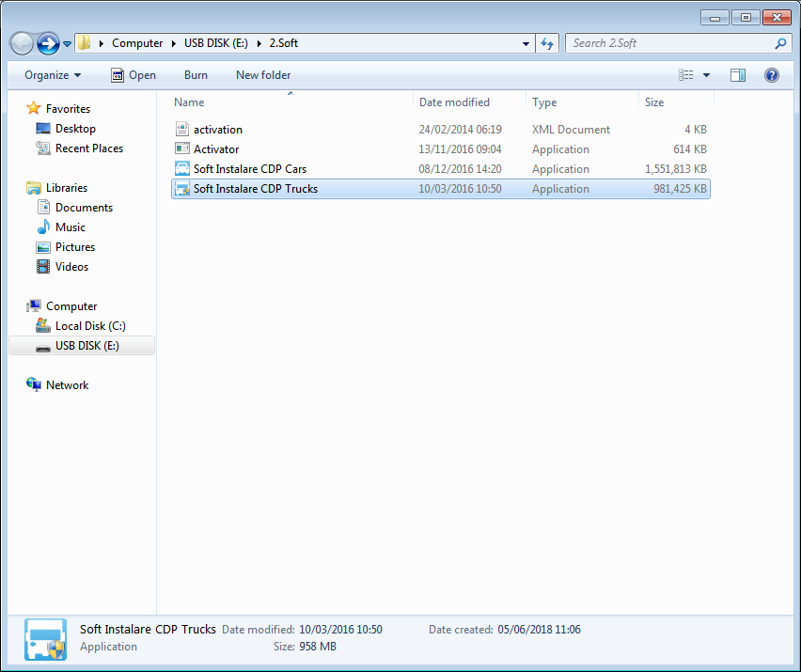Viewport: 801px width, 672px height.
Task: Click the Recent Places icon
Action: click(x=43, y=148)
